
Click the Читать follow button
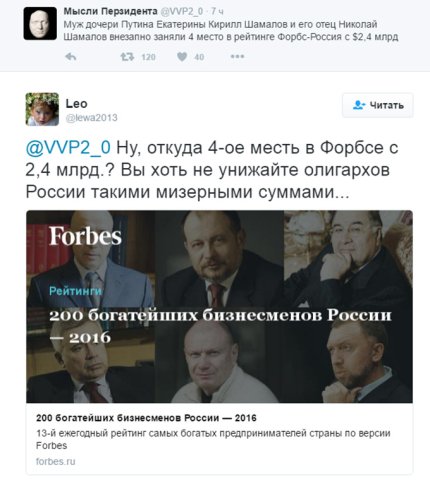(x=378, y=105)
